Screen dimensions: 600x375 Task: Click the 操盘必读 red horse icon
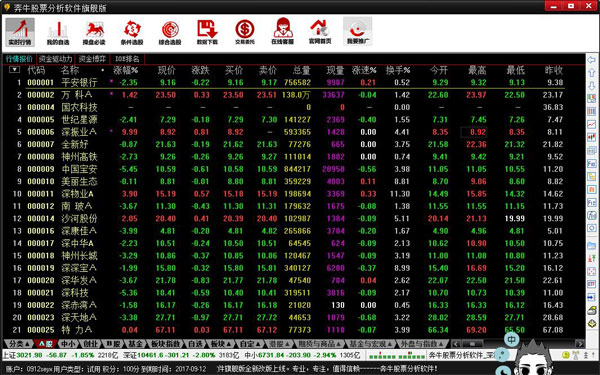coord(94,32)
